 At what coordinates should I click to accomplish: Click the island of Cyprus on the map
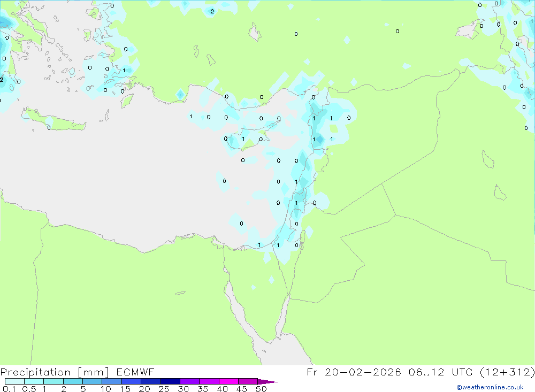point(250,139)
